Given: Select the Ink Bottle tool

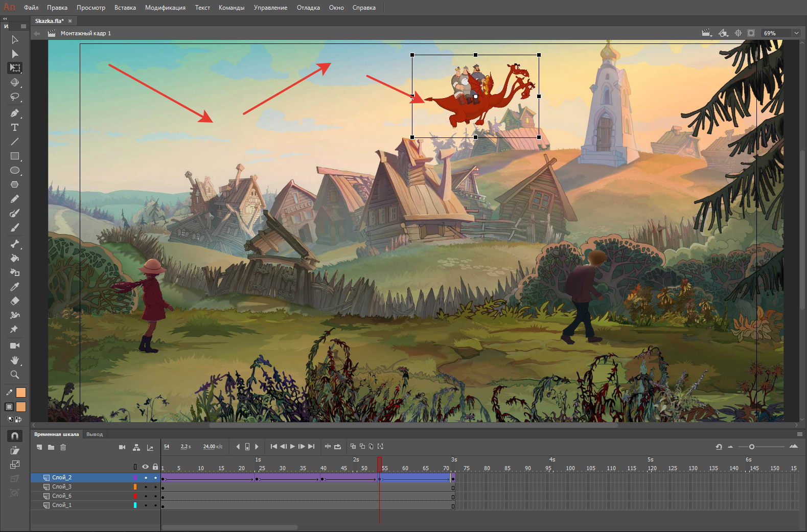Looking at the screenshot, I should pyautogui.click(x=15, y=272).
